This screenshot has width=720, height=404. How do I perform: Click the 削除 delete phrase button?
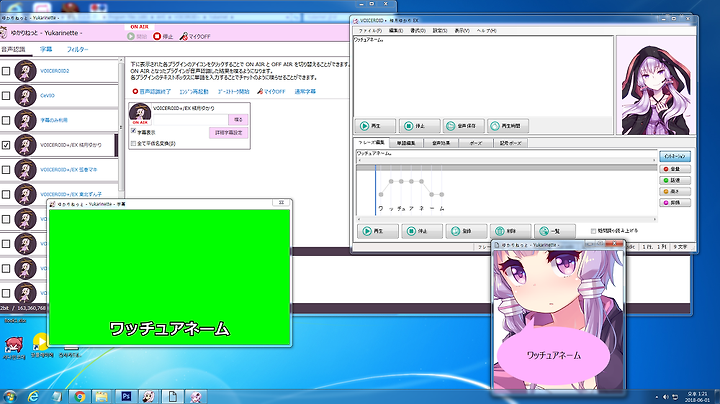point(510,231)
